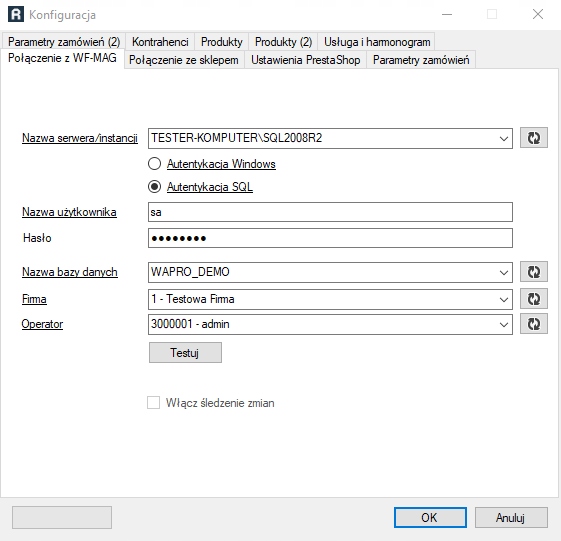Open the Firma dropdown list
Image resolution: width=561 pixels, height=541 pixels.
point(504,299)
